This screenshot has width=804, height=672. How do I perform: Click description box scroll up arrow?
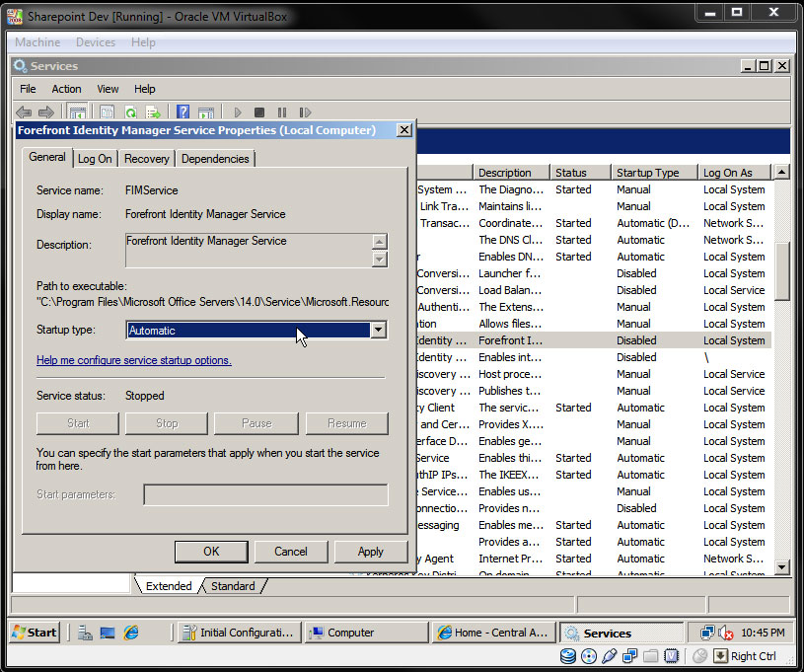click(380, 242)
